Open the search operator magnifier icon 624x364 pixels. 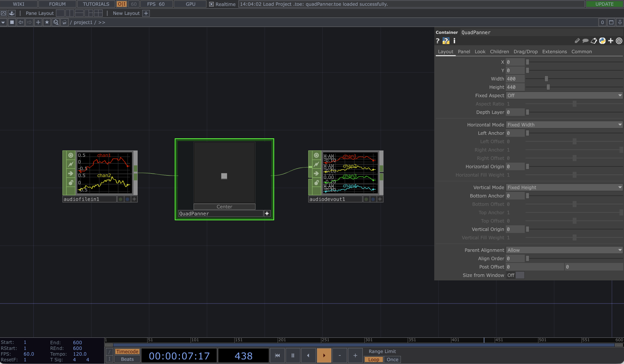pyautogui.click(x=56, y=22)
